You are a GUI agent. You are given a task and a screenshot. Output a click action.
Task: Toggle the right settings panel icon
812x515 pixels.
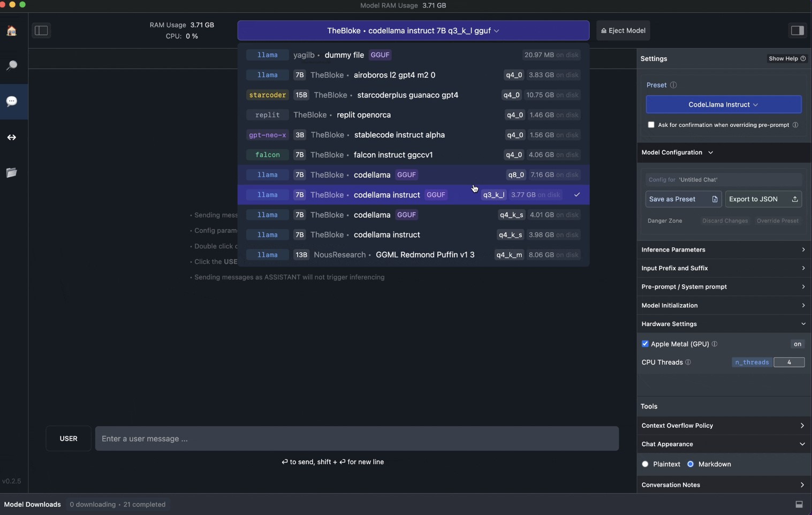[797, 31]
